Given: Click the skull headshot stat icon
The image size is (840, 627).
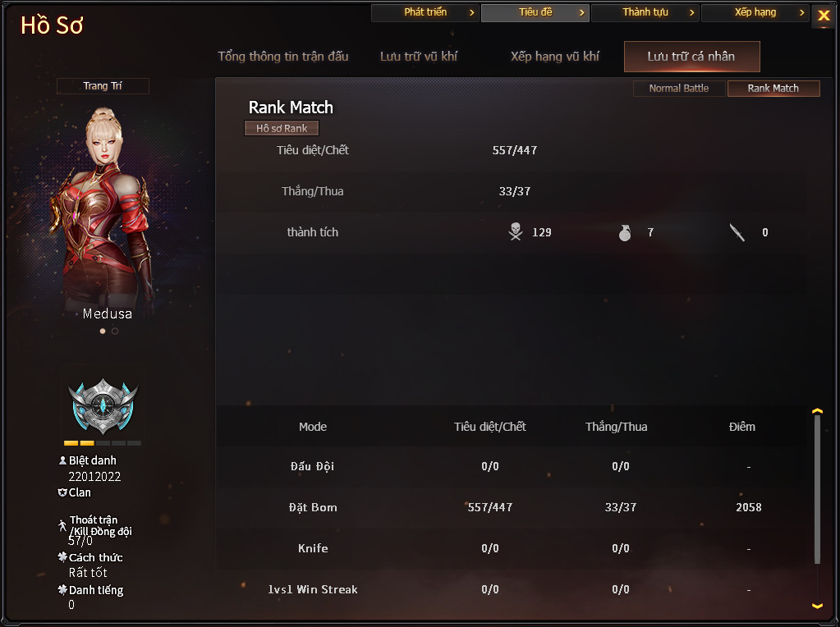Looking at the screenshot, I should point(516,232).
